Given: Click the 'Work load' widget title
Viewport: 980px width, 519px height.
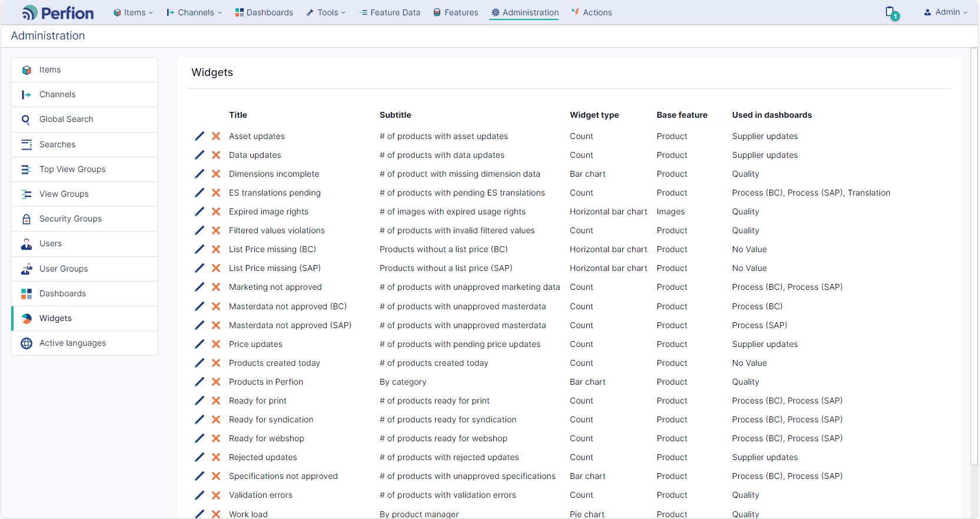Looking at the screenshot, I should coord(248,514).
